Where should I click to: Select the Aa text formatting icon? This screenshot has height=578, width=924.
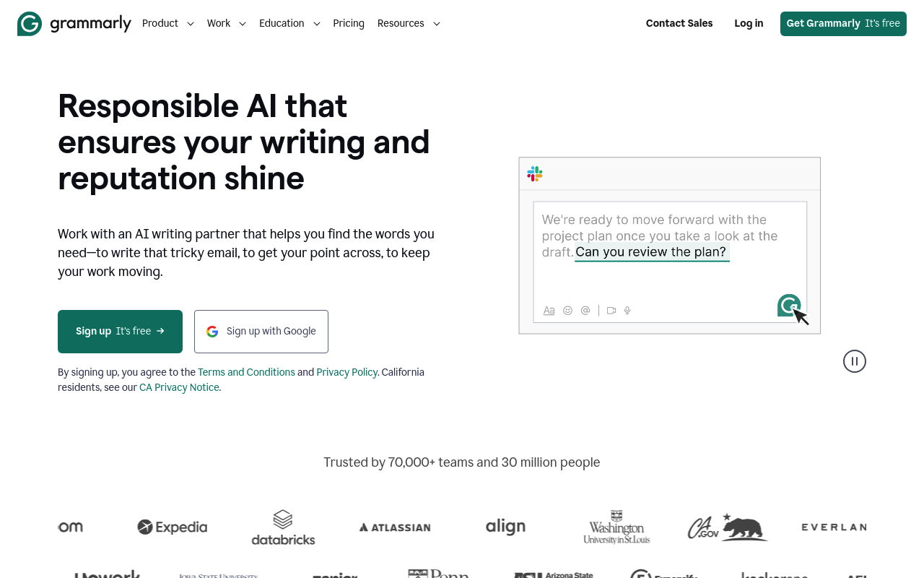coord(549,310)
